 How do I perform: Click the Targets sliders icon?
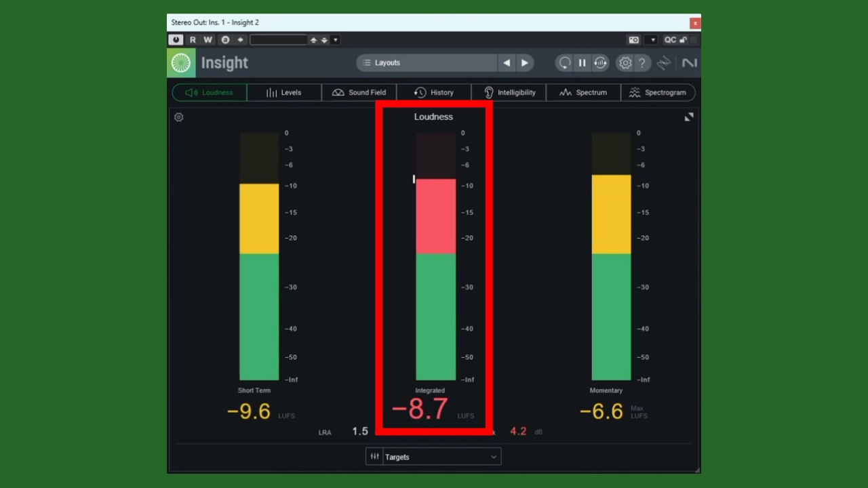(374, 457)
